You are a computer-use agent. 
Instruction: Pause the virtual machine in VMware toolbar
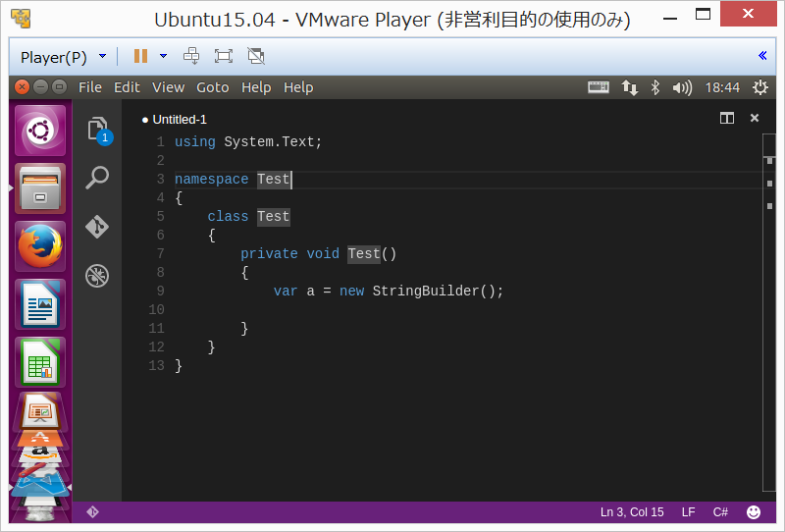(x=140, y=56)
